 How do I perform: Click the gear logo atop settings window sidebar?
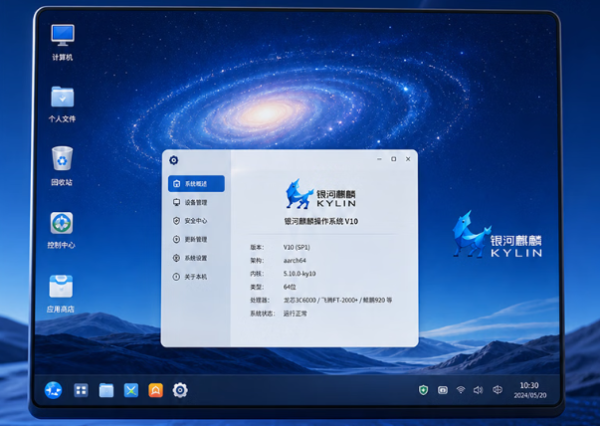[x=174, y=160]
